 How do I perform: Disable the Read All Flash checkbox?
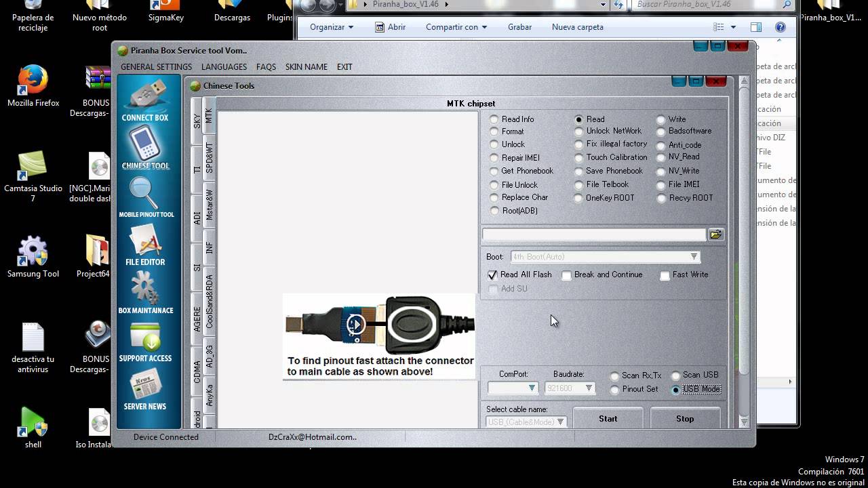[493, 275]
